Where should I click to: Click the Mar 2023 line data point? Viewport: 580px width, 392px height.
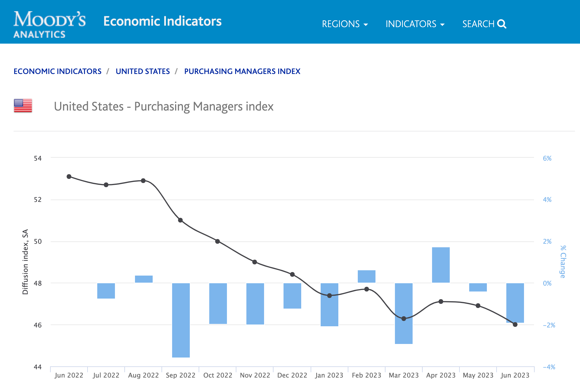tap(404, 319)
